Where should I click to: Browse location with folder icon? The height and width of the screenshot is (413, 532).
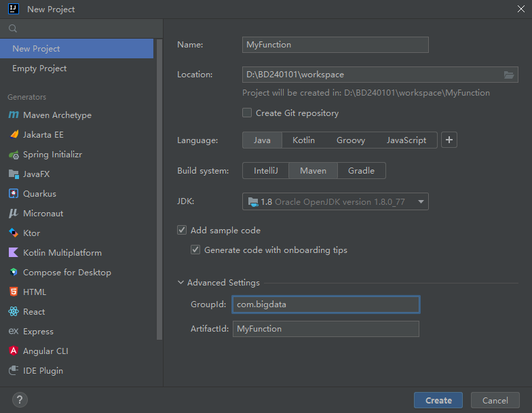click(x=509, y=75)
